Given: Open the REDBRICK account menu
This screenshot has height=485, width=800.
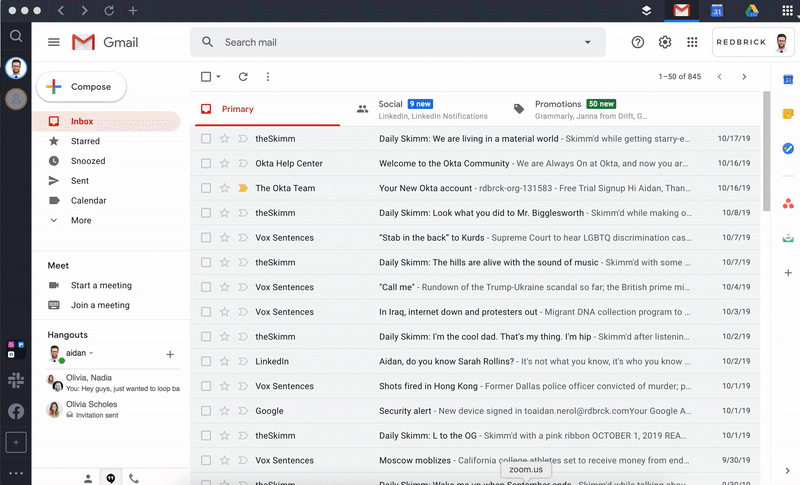Looking at the screenshot, I should point(753,42).
